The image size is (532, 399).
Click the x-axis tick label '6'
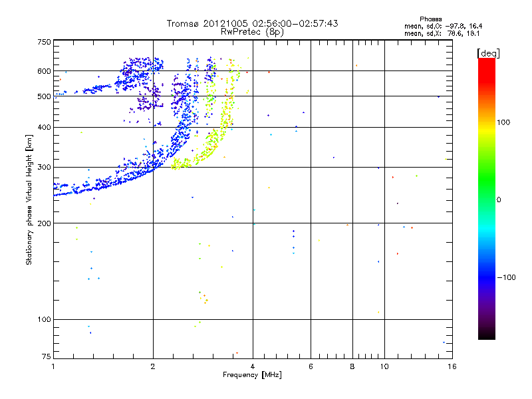tap(311, 366)
